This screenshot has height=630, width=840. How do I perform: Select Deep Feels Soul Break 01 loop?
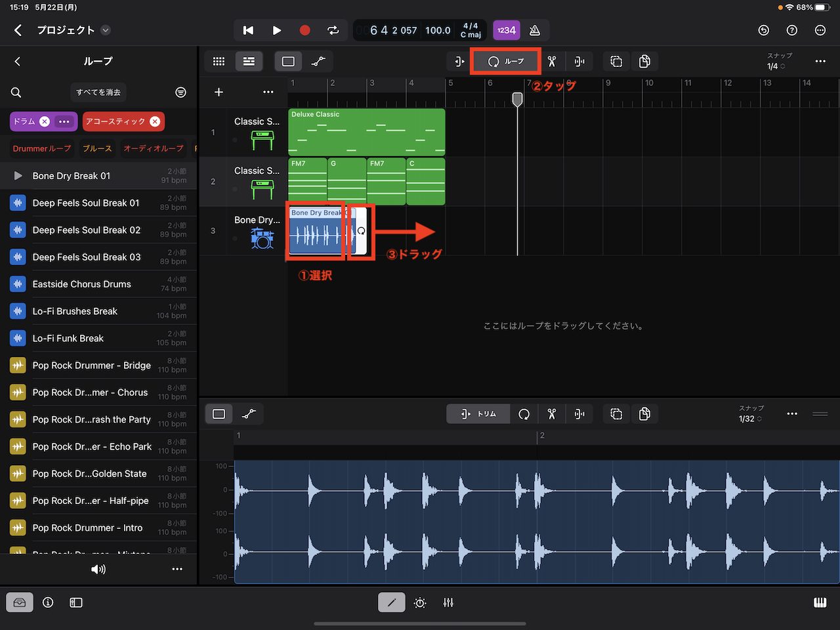(98, 203)
